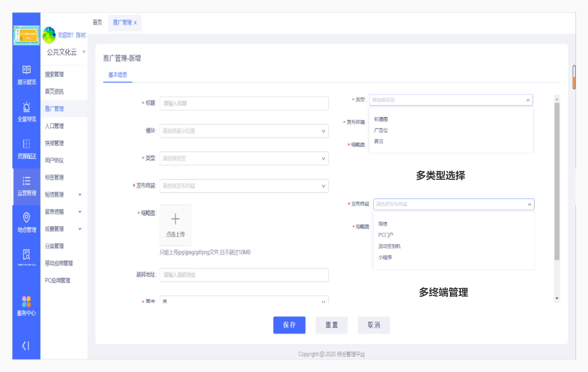Click the form panel vertical scrollbar
The height and width of the screenshot is (372, 588).
click(557, 181)
